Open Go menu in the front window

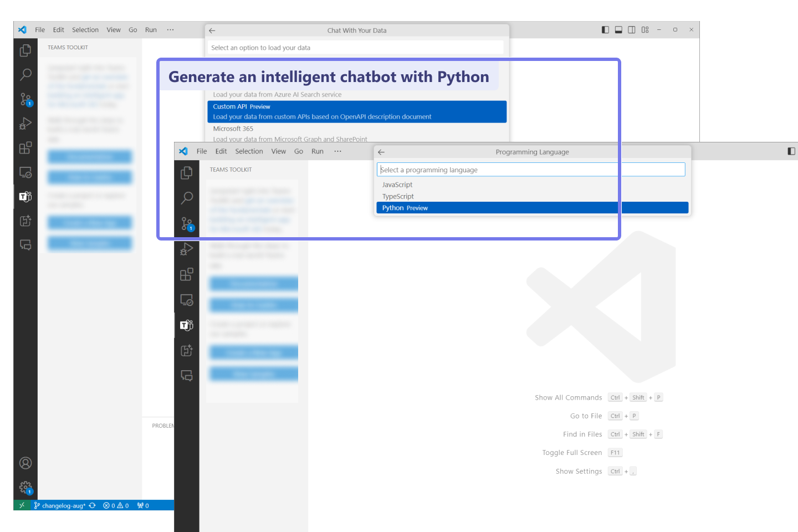pos(299,151)
